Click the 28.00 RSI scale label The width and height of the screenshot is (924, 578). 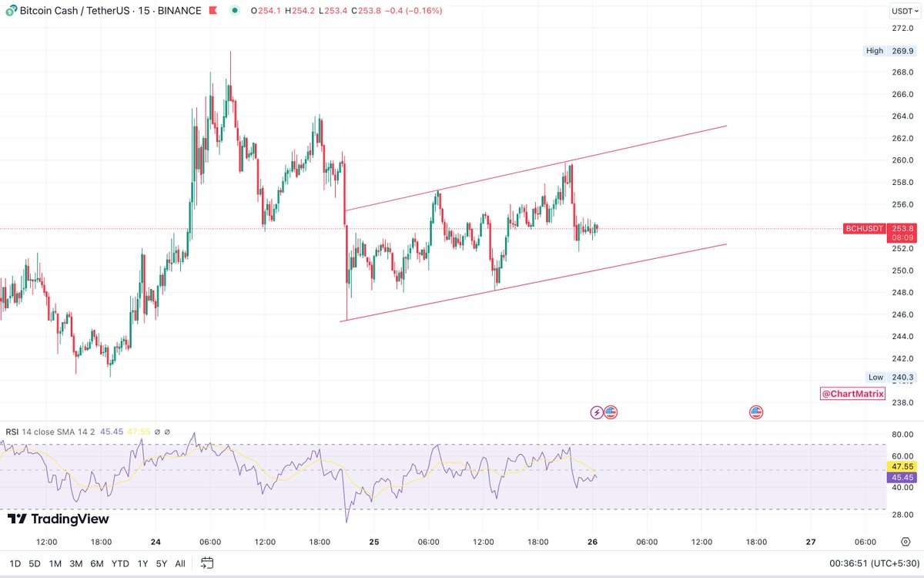902,514
